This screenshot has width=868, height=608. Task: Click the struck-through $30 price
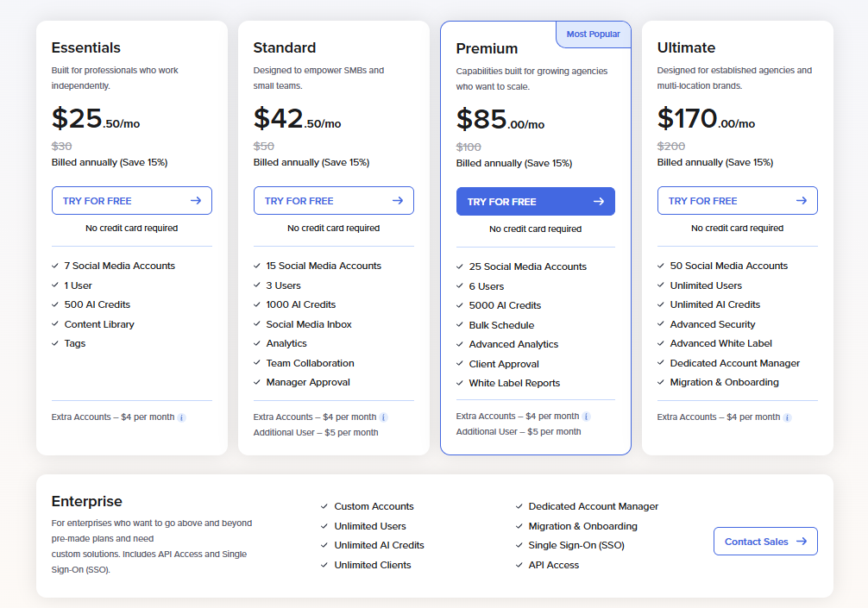[61, 147]
